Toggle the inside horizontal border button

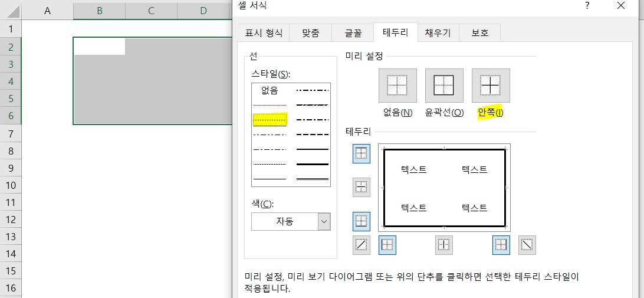tap(362, 188)
